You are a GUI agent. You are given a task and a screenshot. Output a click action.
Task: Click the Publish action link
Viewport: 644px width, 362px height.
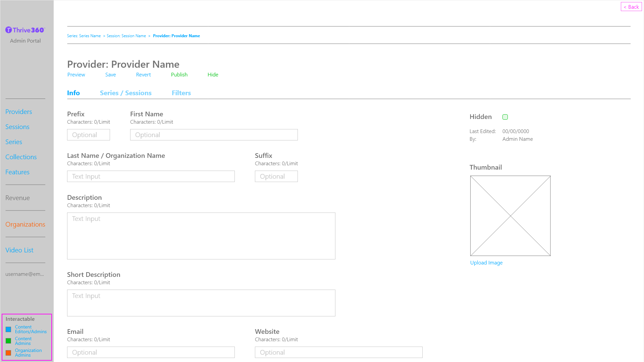click(x=179, y=74)
